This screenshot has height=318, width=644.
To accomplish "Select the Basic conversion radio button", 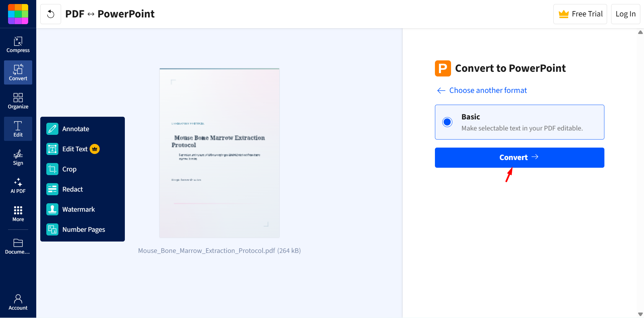I will pyautogui.click(x=447, y=122).
